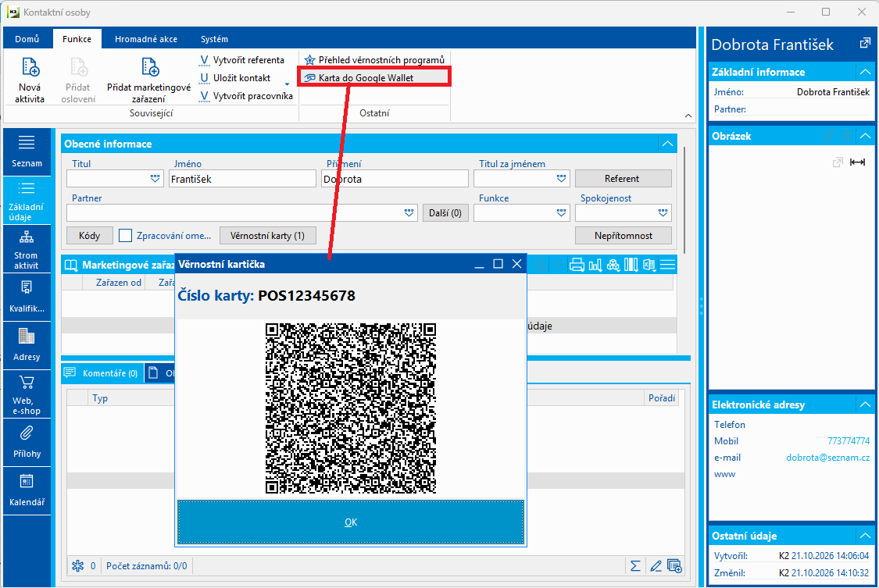
Task: Open the Spokojenost dropdown
Action: point(663,213)
